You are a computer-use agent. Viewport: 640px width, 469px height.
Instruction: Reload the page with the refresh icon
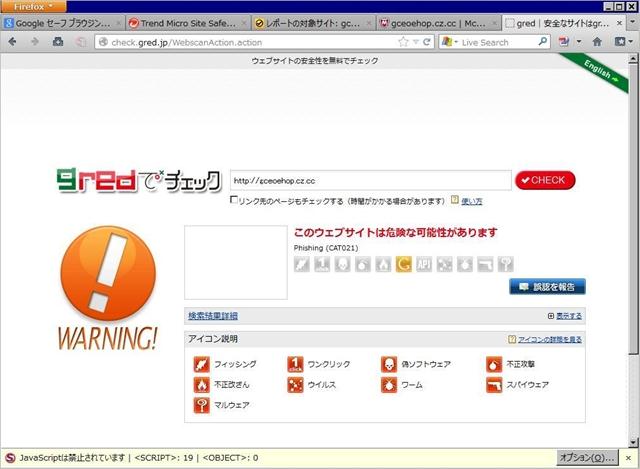pos(427,42)
